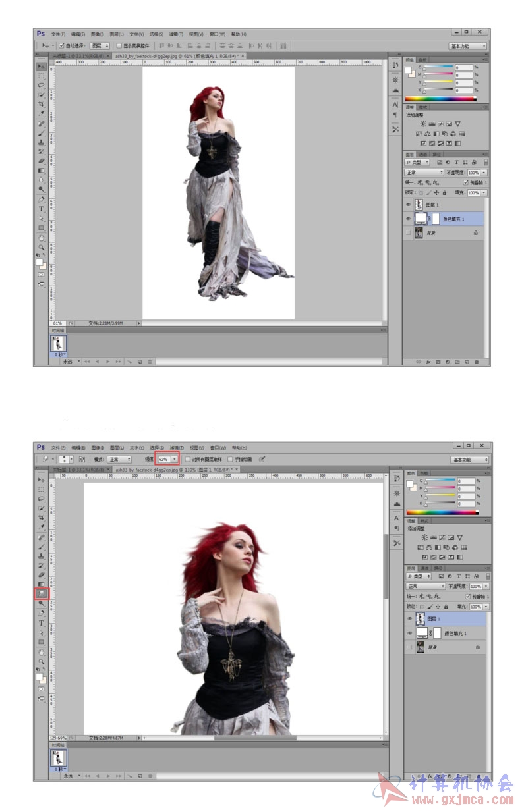In the 61% zoom window, select the Pen tool

41,199
